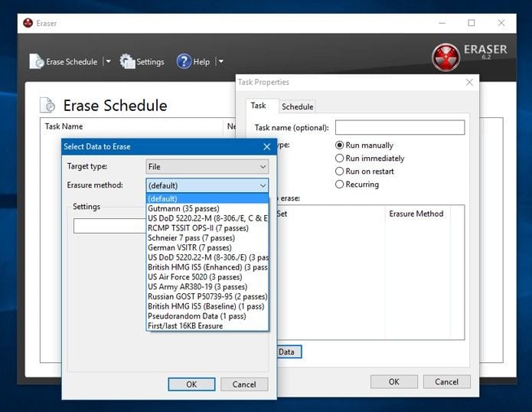This screenshot has width=532, height=412.
Task: Collapse the Erasure method combo box
Action: (207, 185)
